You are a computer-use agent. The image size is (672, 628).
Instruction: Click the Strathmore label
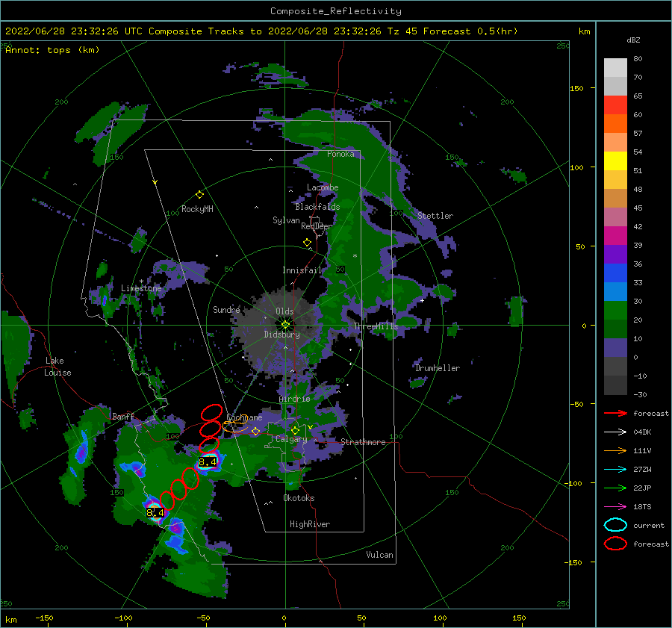[363, 442]
